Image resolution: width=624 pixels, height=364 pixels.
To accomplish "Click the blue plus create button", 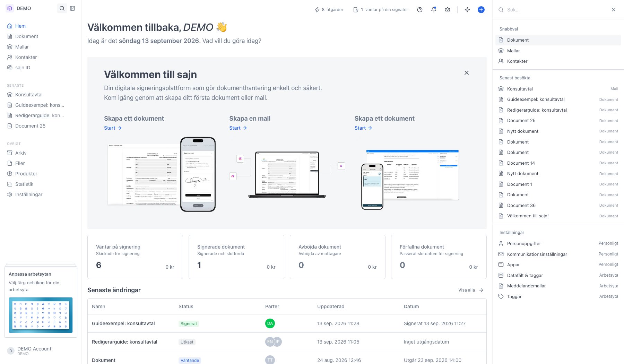I will click(481, 10).
